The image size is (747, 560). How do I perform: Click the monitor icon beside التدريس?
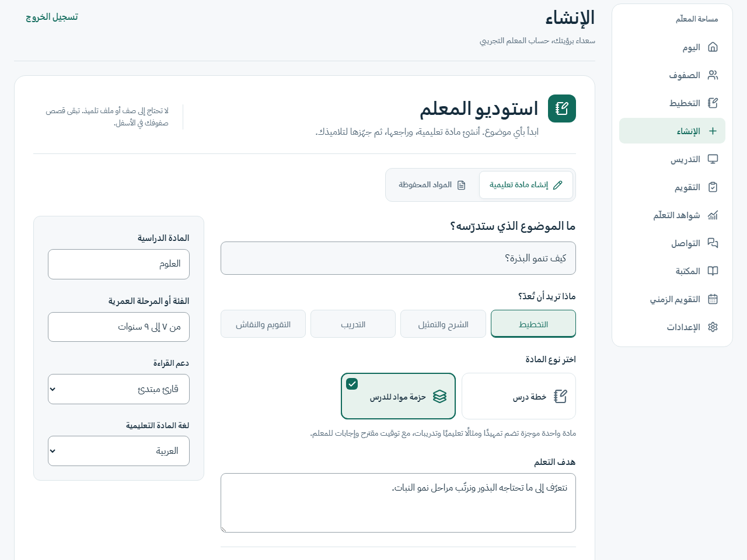713,159
